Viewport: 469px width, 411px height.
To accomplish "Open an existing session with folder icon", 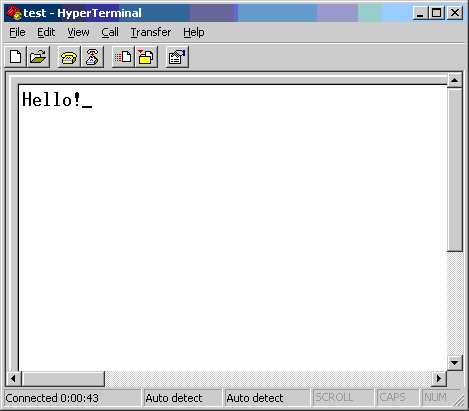I will [x=38, y=57].
